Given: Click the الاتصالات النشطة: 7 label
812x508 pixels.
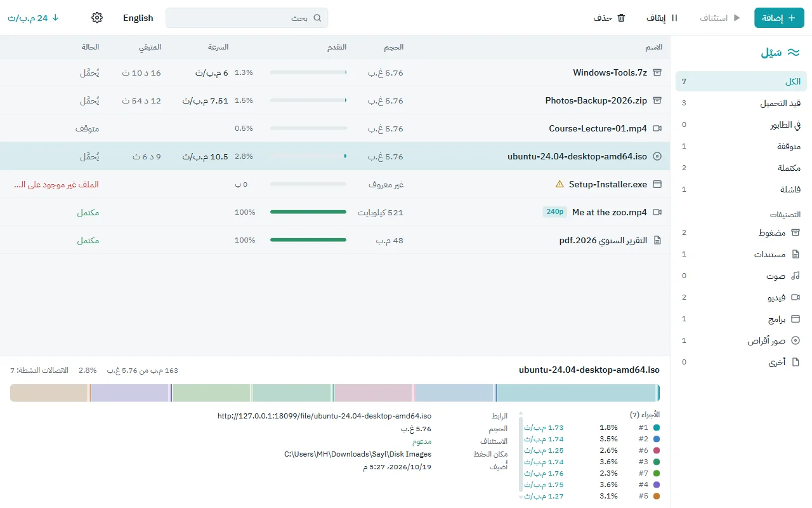Looking at the screenshot, I should [x=39, y=370].
